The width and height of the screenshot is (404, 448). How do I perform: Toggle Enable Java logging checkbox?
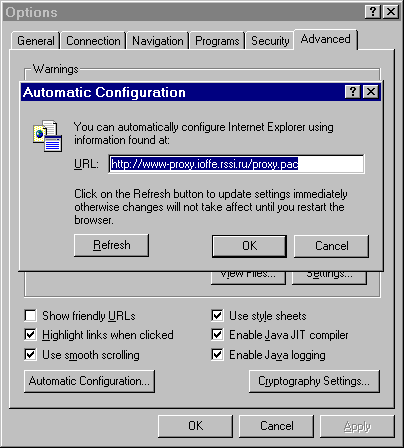tap(217, 354)
